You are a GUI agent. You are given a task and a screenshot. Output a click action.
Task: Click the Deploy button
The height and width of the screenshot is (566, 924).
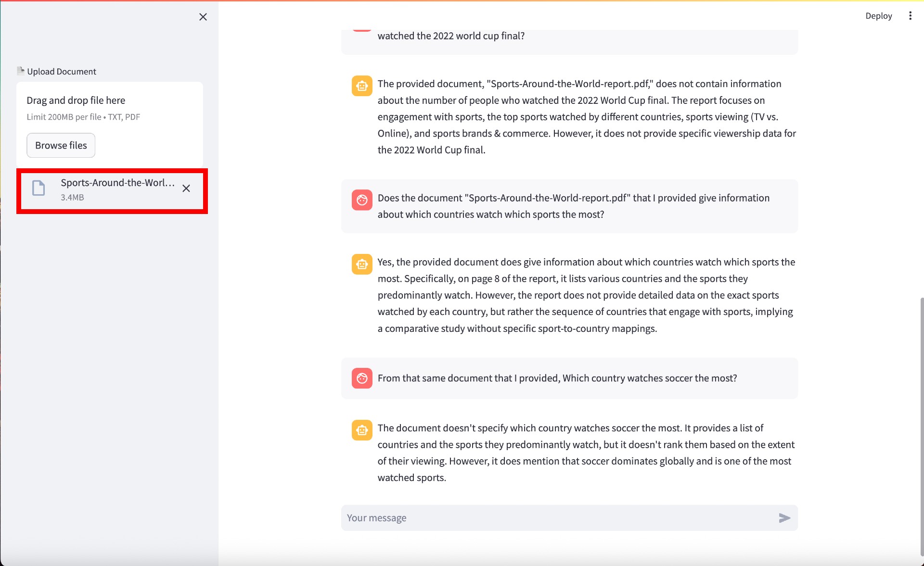click(x=878, y=16)
